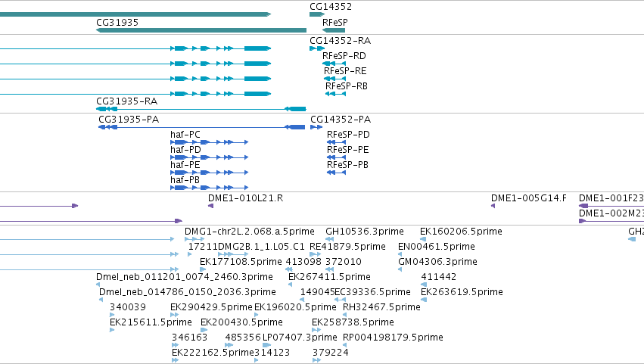Screen dimensions: 644x364
Task: Click the 372010 feature label
Action: pos(344,262)
